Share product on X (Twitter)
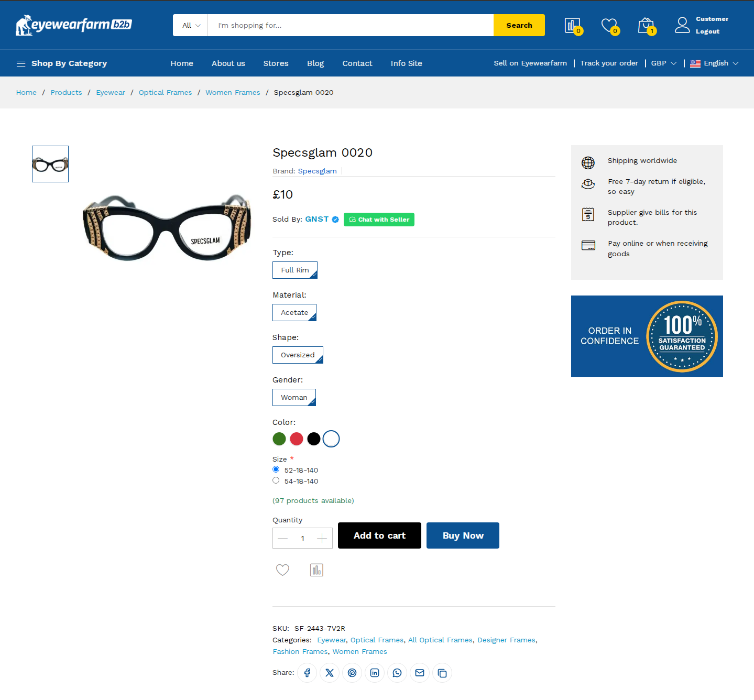This screenshot has height=700, width=754. click(x=330, y=673)
